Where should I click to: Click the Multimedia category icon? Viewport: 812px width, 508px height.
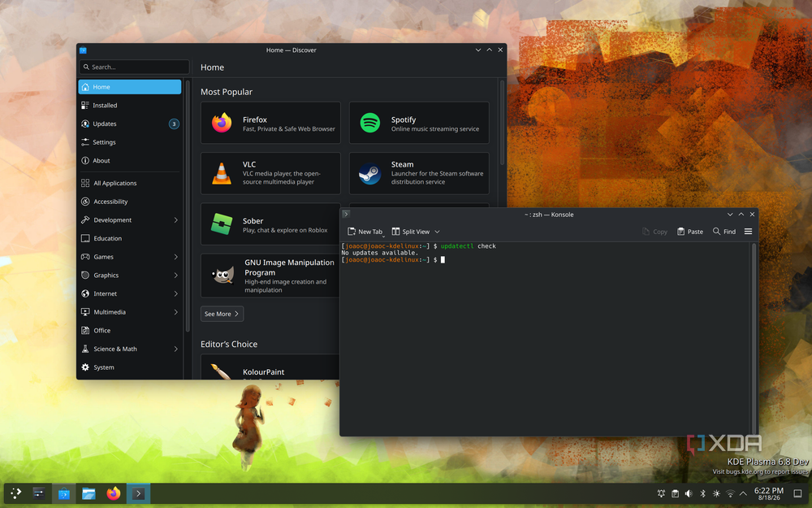click(x=85, y=312)
